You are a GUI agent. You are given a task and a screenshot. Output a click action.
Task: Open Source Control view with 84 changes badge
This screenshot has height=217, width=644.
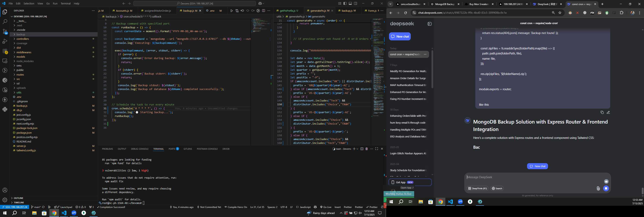[x=5, y=32]
